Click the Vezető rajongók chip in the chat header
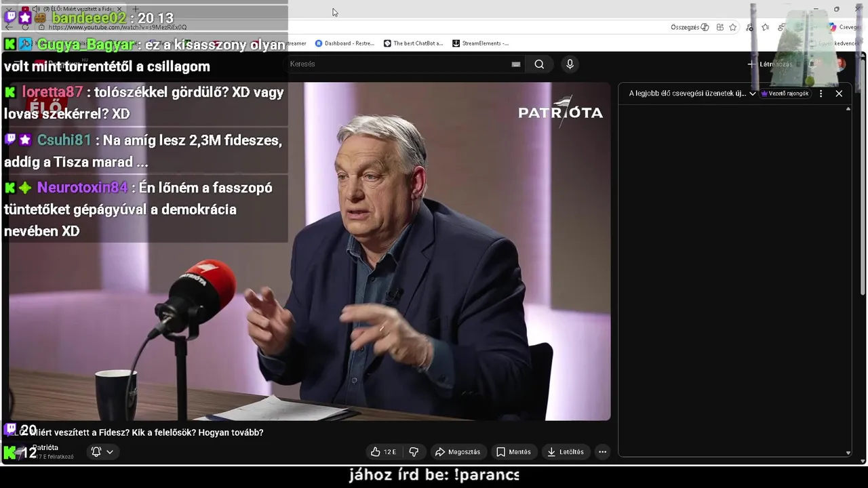The height and width of the screenshot is (488, 868). point(785,94)
